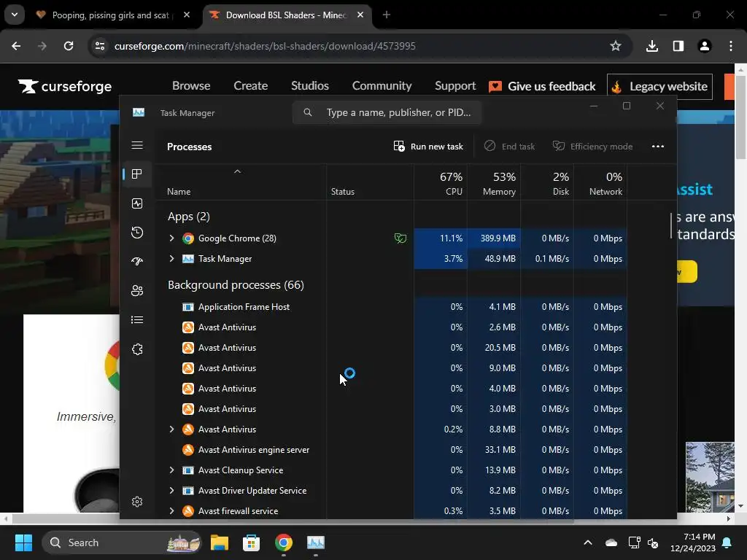Sort by the Name column header
The height and width of the screenshot is (560, 747).
pos(241,183)
